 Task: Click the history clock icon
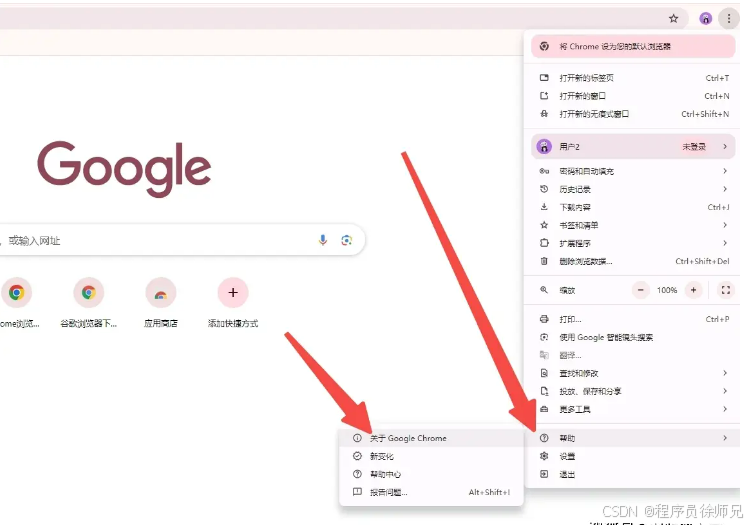click(544, 189)
